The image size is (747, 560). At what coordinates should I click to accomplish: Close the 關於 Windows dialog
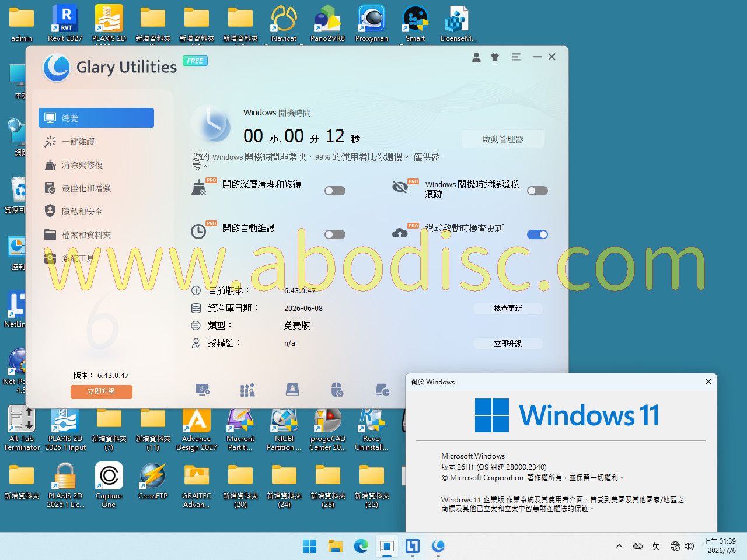[x=708, y=381]
